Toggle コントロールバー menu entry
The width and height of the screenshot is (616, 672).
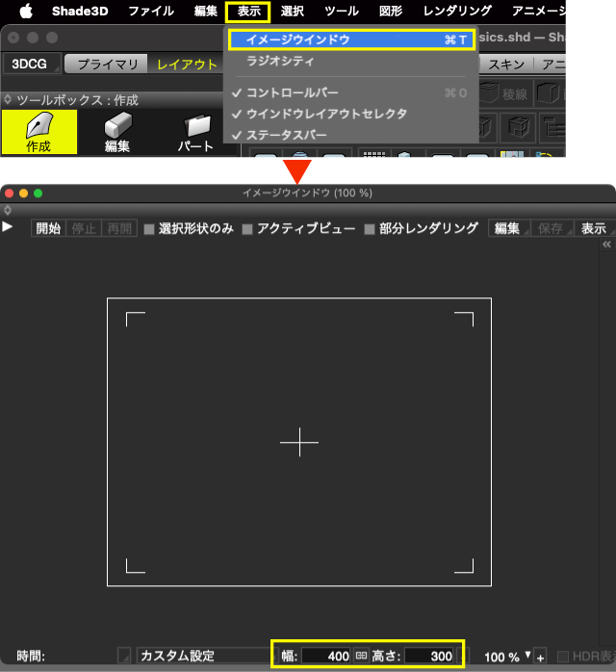pos(351,92)
